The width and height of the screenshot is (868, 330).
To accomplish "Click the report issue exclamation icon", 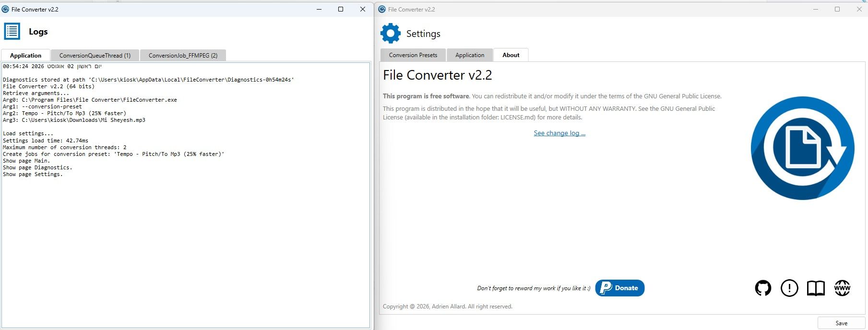I will tap(789, 288).
